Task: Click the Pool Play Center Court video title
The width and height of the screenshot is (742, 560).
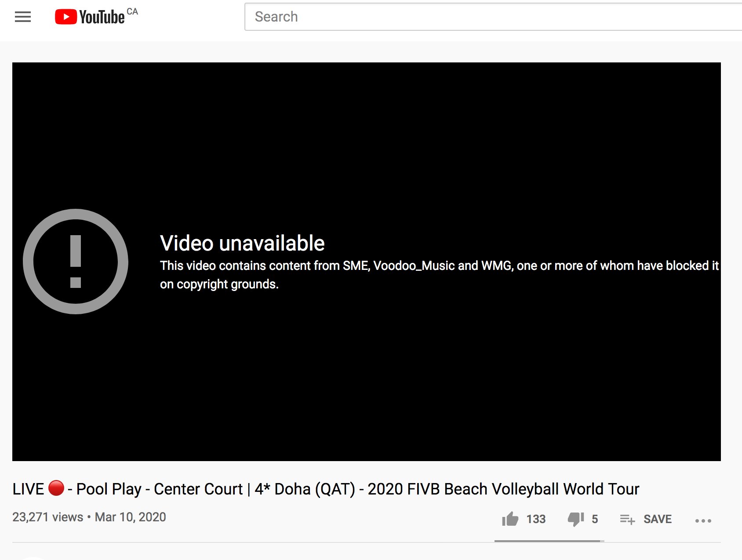Action: pyautogui.click(x=326, y=489)
